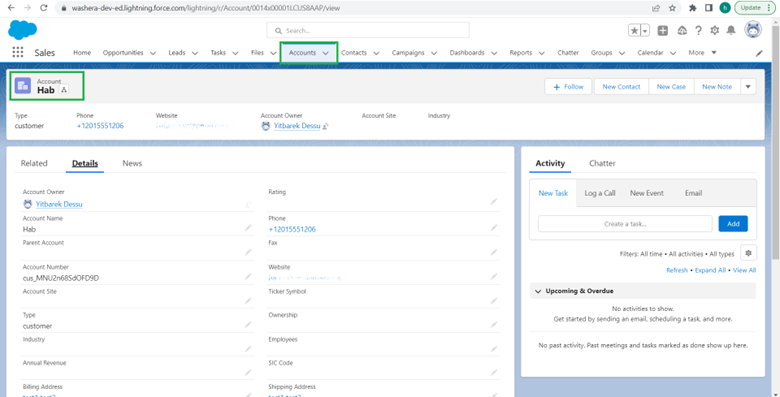Open the Chatter nav item

(x=568, y=53)
